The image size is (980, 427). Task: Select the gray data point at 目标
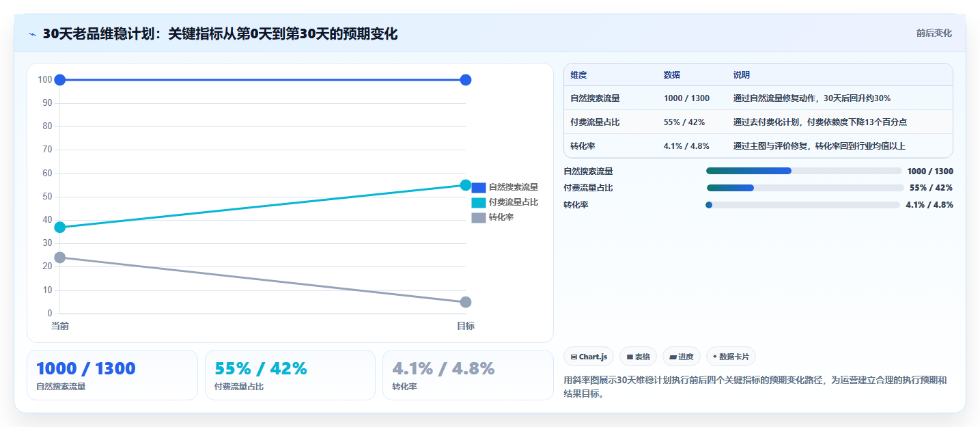point(466,302)
